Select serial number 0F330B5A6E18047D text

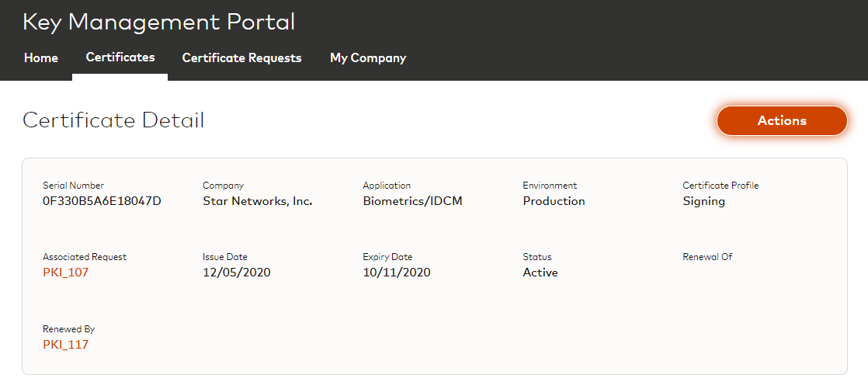(x=102, y=201)
